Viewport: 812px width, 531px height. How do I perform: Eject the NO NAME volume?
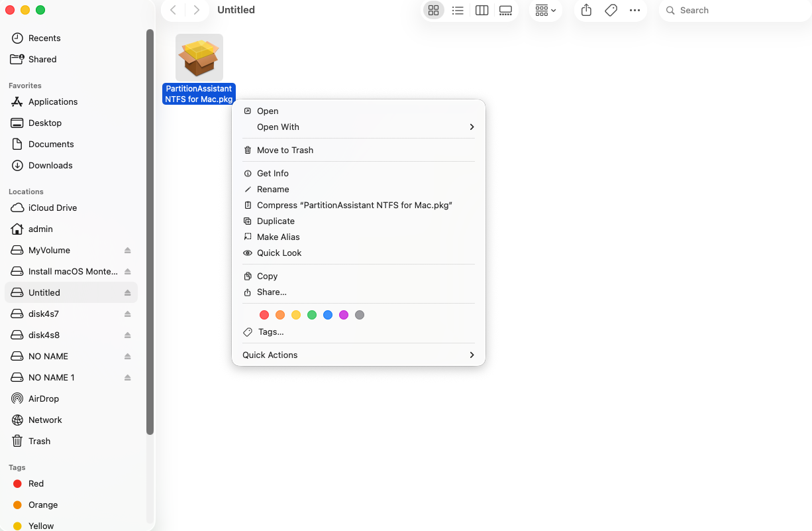coord(128,356)
